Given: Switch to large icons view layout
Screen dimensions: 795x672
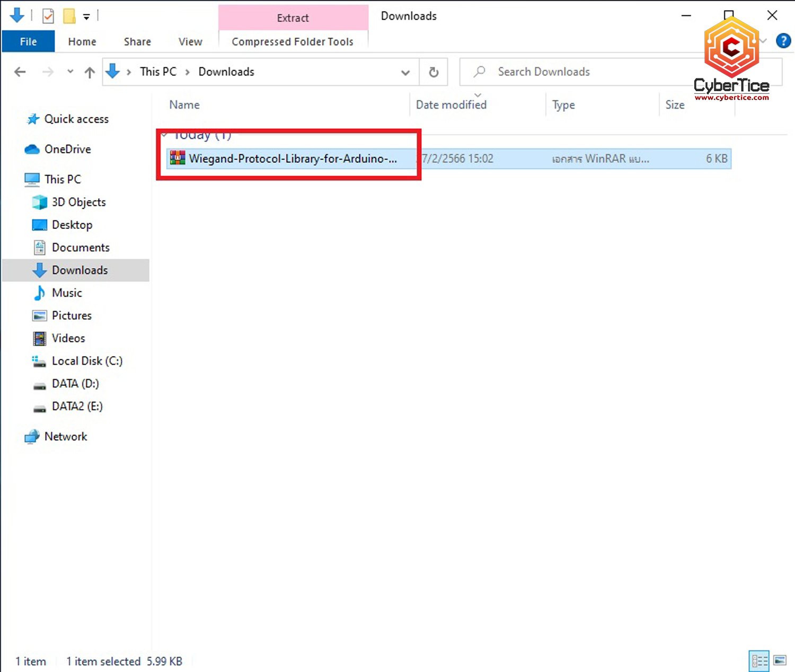Looking at the screenshot, I should [780, 660].
